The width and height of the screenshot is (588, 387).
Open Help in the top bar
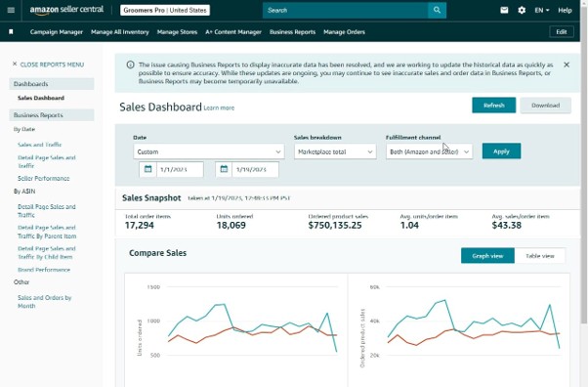565,10
